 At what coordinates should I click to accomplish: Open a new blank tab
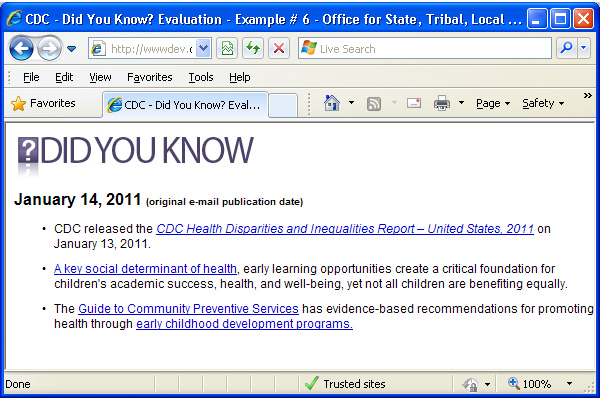[283, 105]
